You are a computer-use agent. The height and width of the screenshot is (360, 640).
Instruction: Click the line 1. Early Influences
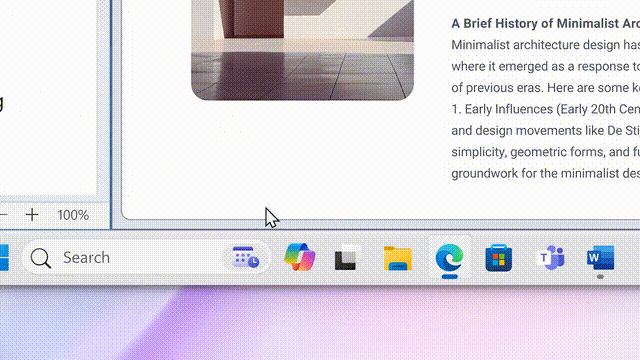[x=545, y=109]
